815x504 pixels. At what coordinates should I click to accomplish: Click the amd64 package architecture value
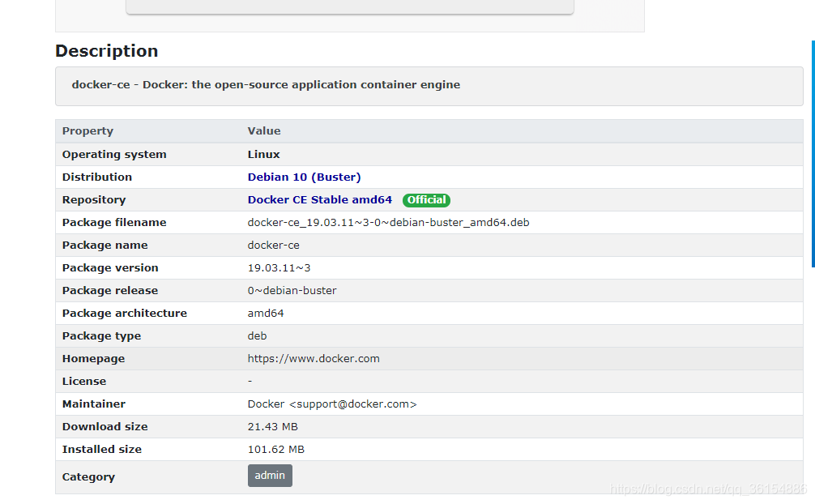pyautogui.click(x=266, y=313)
